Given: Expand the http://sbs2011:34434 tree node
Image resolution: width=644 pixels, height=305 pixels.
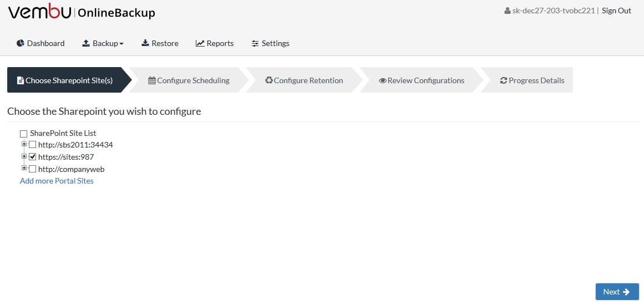Looking at the screenshot, I should click(x=24, y=144).
